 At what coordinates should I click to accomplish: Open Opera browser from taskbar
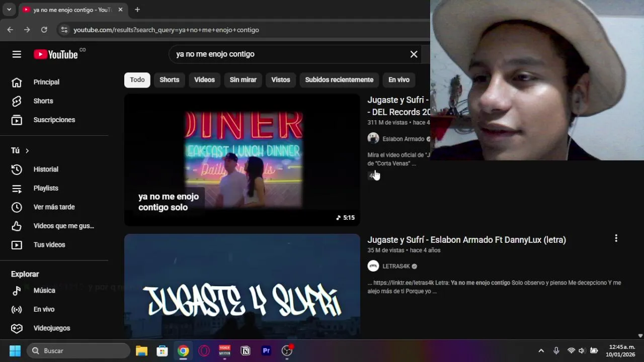click(204, 350)
